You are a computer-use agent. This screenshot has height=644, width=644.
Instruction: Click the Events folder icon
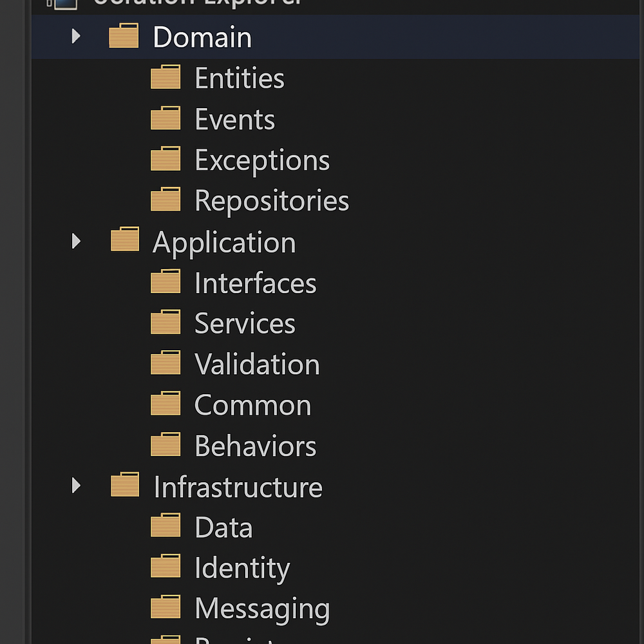(x=166, y=118)
